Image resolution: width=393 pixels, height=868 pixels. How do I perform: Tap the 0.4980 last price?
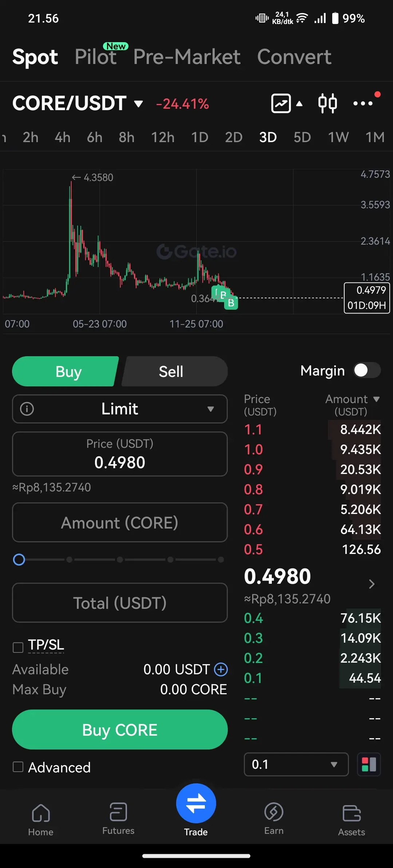point(277,576)
